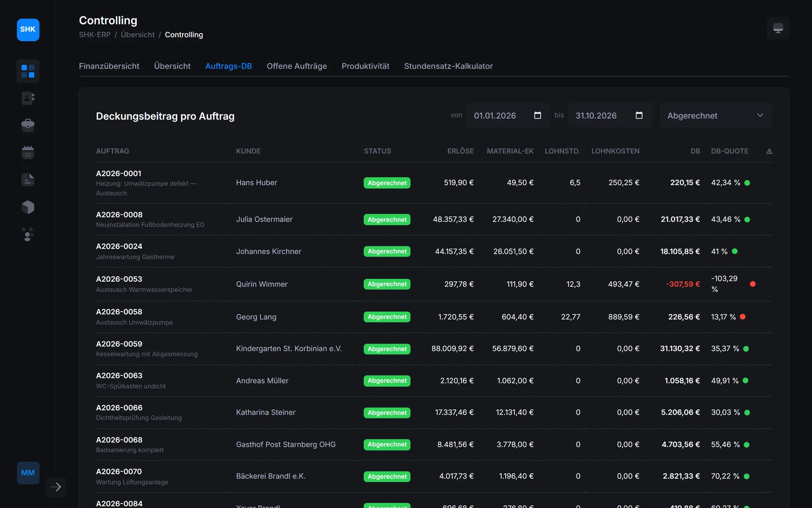
Task: Click the warning triangle column header
Action: [x=769, y=151]
